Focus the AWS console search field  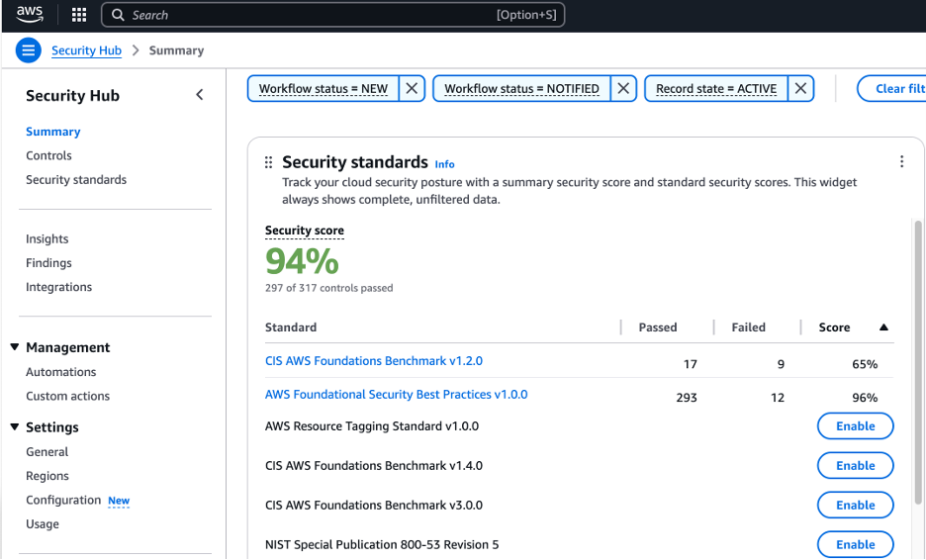point(333,15)
